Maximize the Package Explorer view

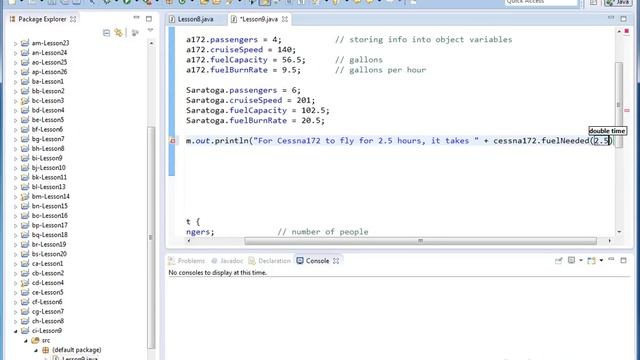click(x=149, y=19)
